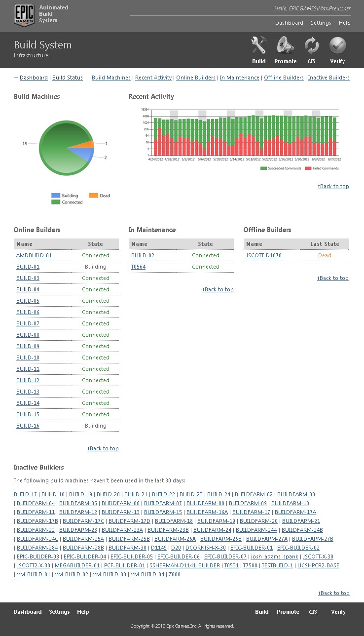Jump to Build Machines section link
This screenshot has width=364, height=636.
click(111, 78)
